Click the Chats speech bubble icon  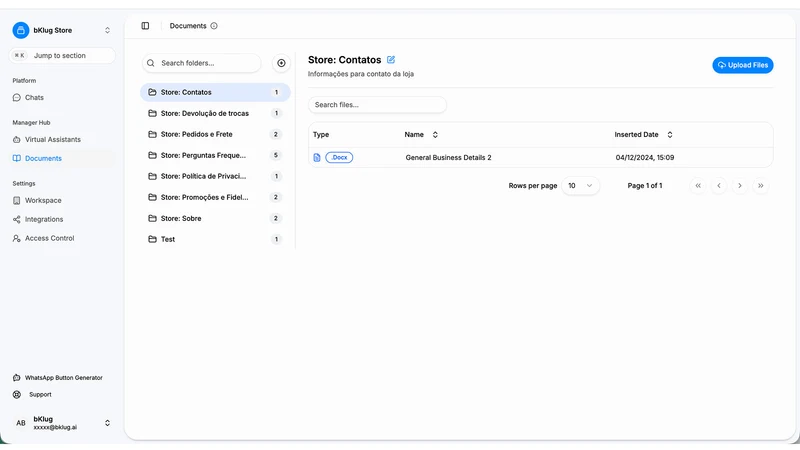(x=17, y=97)
